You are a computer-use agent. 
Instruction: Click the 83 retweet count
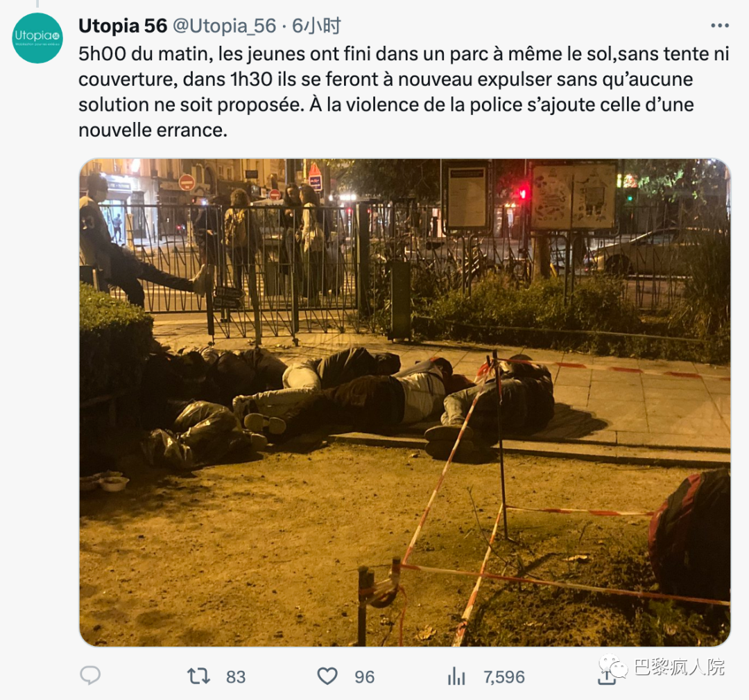click(x=236, y=677)
